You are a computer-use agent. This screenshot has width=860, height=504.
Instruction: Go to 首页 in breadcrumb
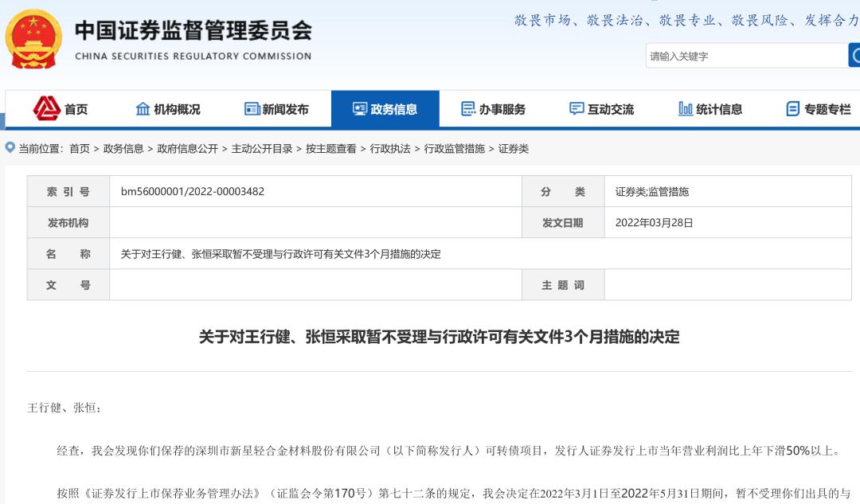pos(80,149)
